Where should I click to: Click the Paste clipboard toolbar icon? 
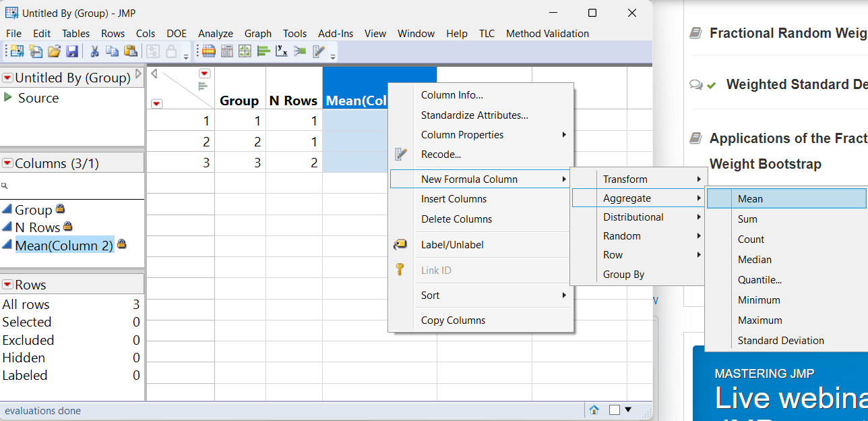point(131,51)
